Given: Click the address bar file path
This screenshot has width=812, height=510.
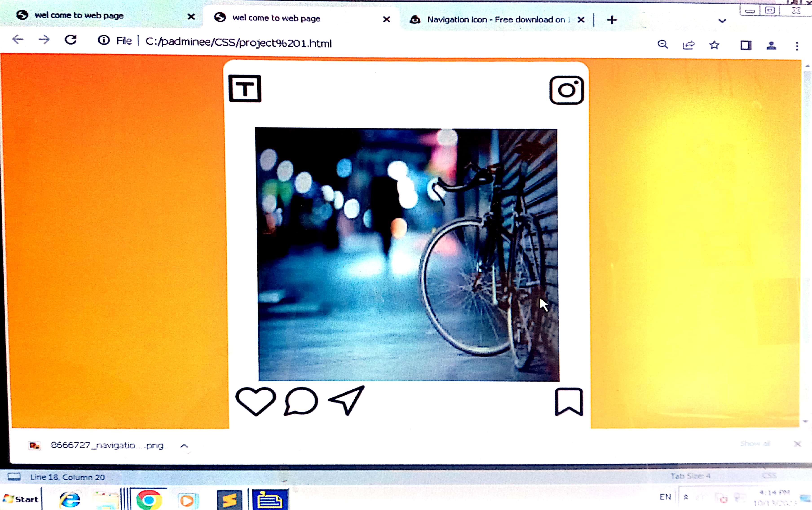Looking at the screenshot, I should [x=238, y=43].
